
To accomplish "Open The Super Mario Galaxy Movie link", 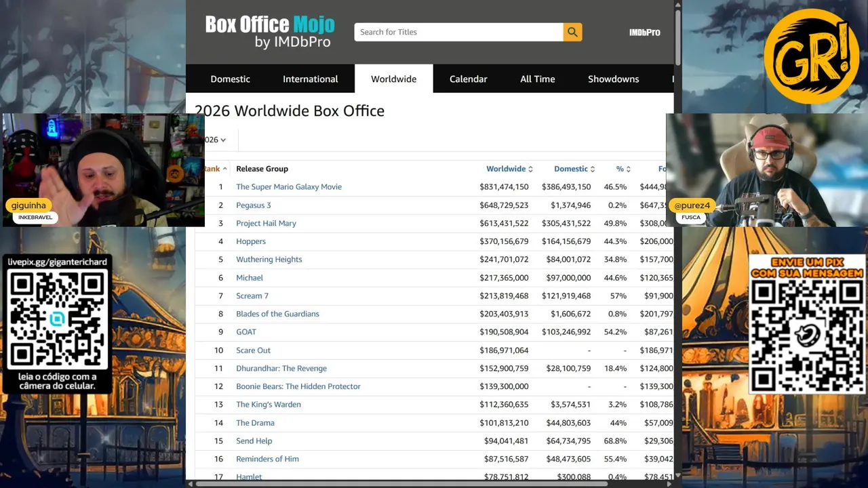I will (289, 187).
